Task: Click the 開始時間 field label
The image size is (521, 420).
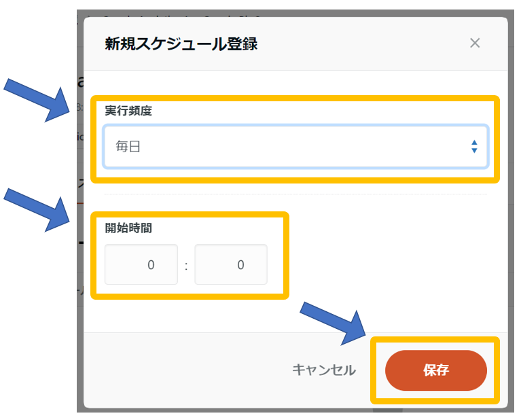Action: (128, 228)
